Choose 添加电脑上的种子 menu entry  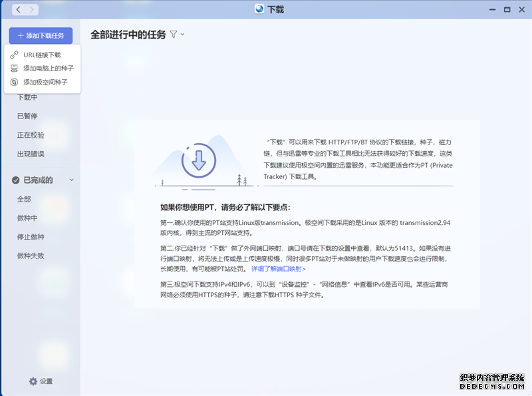49,69
